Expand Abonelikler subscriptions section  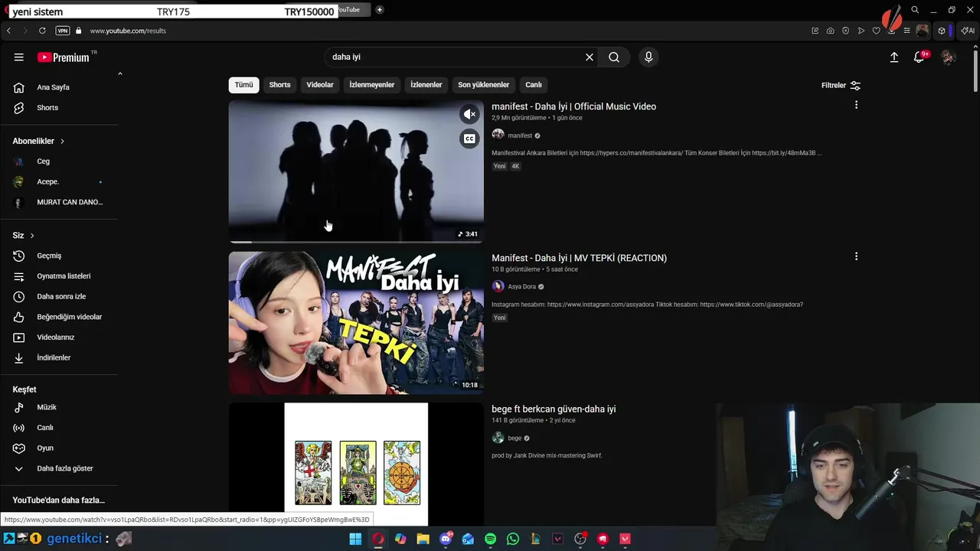click(38, 141)
